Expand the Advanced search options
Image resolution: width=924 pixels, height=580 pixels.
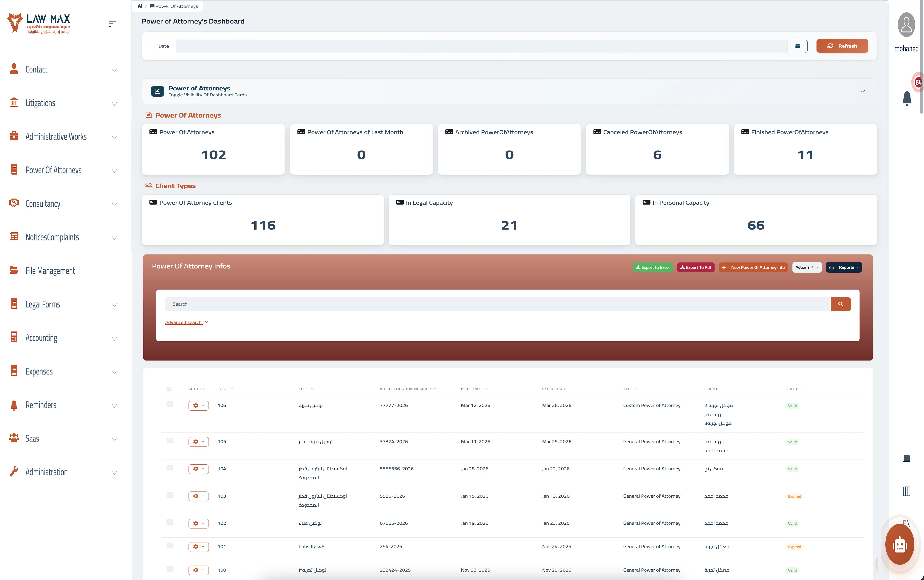click(x=187, y=323)
